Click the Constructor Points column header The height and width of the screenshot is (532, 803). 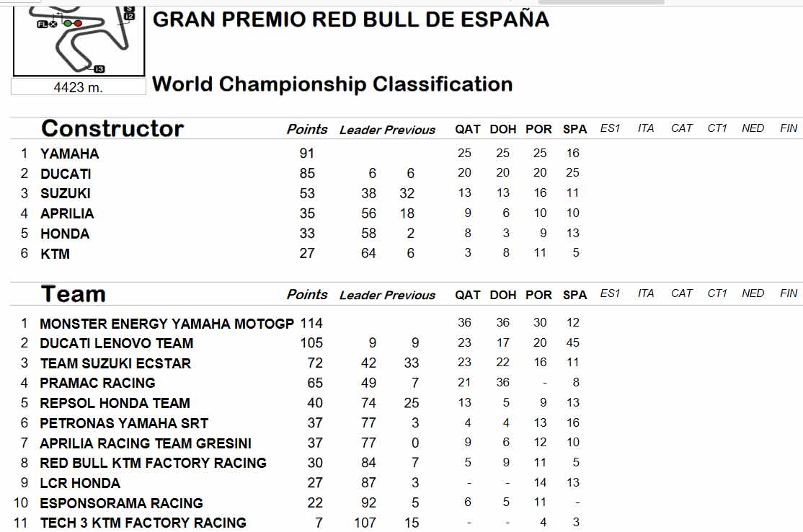[307, 129]
